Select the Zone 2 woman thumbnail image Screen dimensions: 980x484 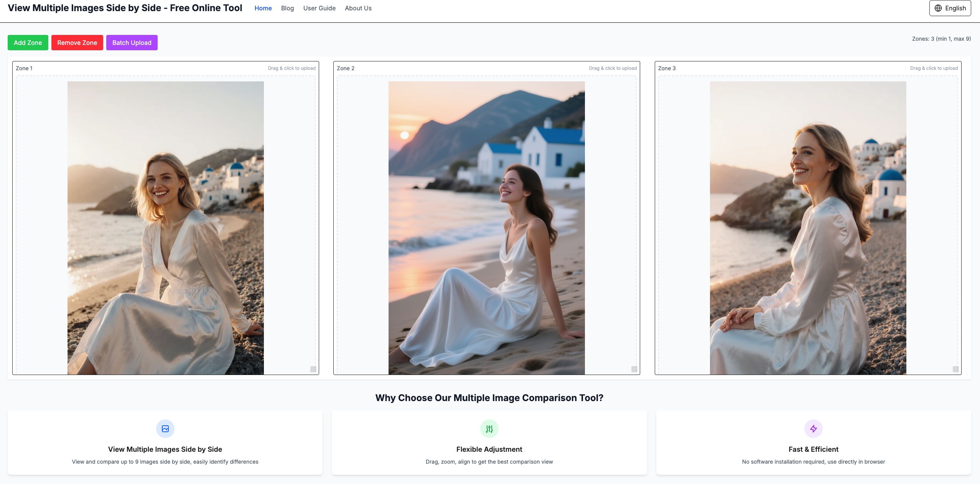pyautogui.click(x=487, y=226)
